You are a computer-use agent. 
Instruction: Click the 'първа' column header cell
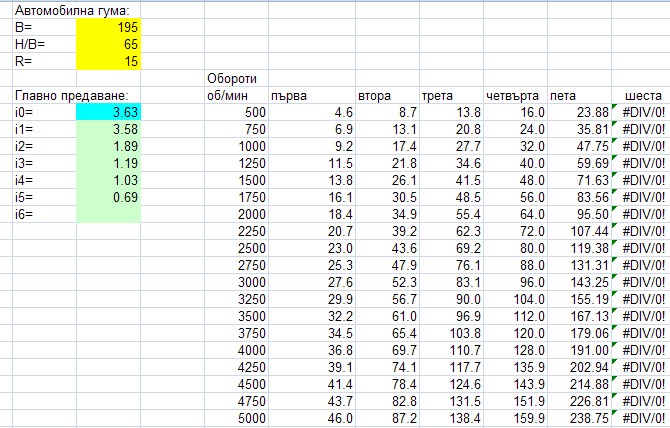[x=312, y=95]
